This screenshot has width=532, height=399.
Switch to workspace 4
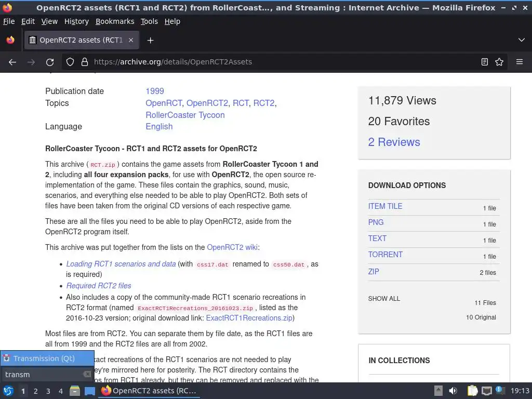click(60, 391)
